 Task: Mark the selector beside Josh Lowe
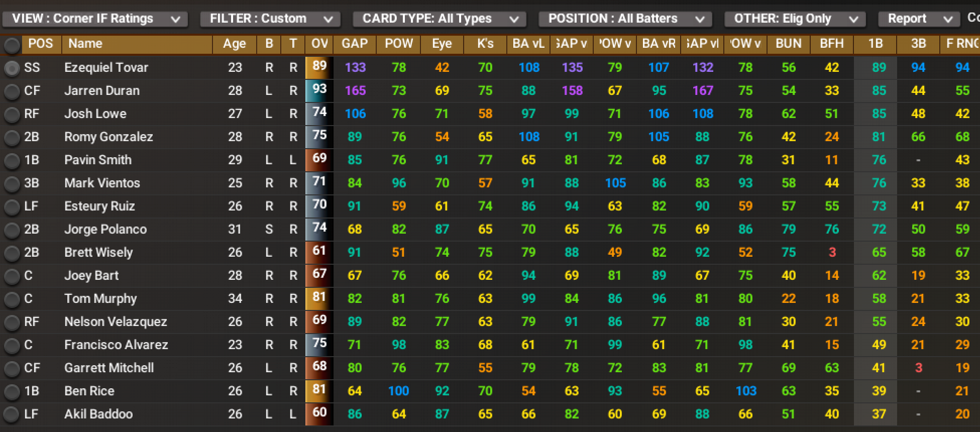[x=12, y=114]
